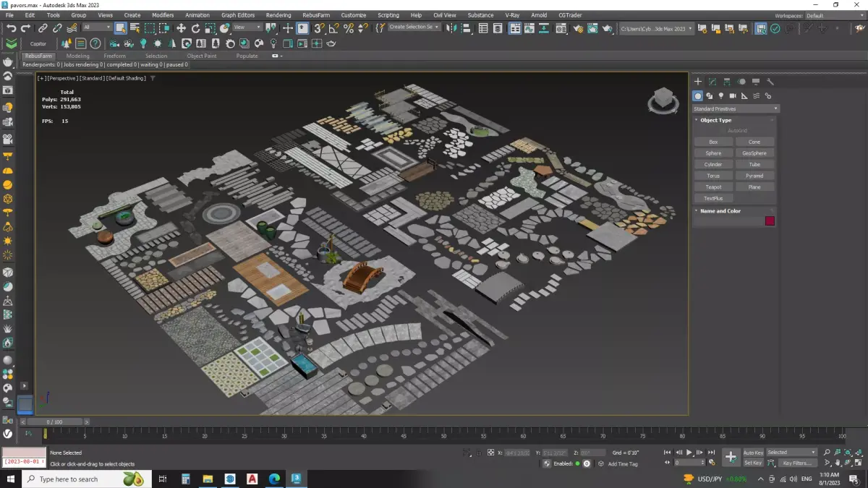
Task: Toggle the Angle Snap tool
Action: point(333,28)
